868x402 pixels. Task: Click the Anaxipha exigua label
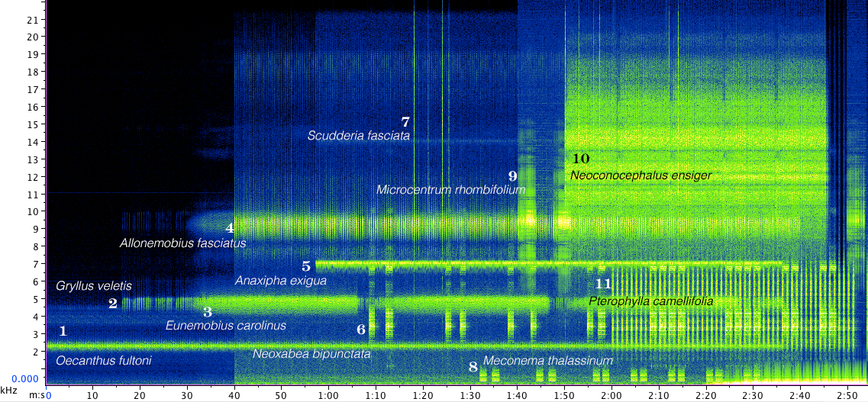[x=280, y=281]
